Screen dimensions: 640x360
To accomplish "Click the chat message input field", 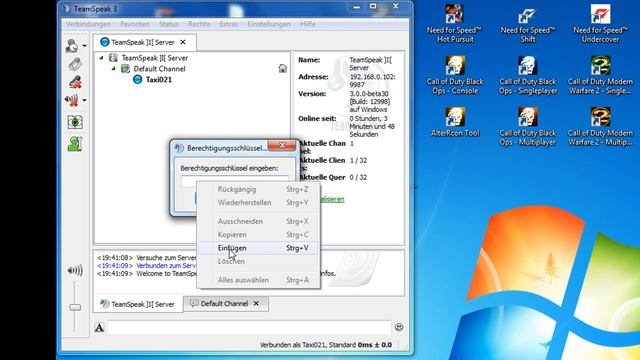I will tap(250, 327).
